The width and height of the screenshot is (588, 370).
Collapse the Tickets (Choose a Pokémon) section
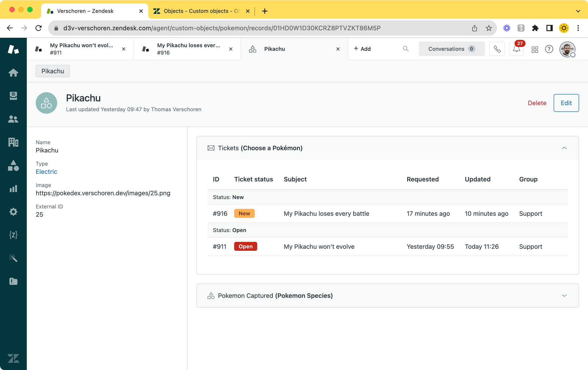coord(564,148)
